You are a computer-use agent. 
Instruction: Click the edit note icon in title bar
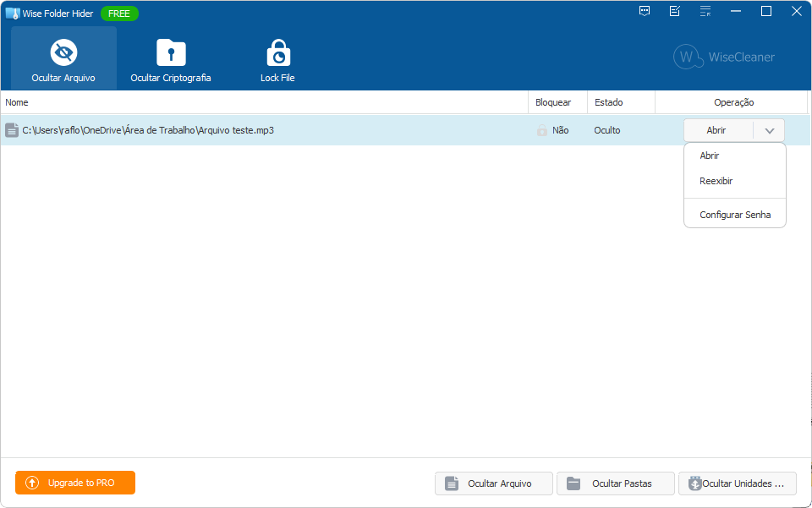coord(675,11)
